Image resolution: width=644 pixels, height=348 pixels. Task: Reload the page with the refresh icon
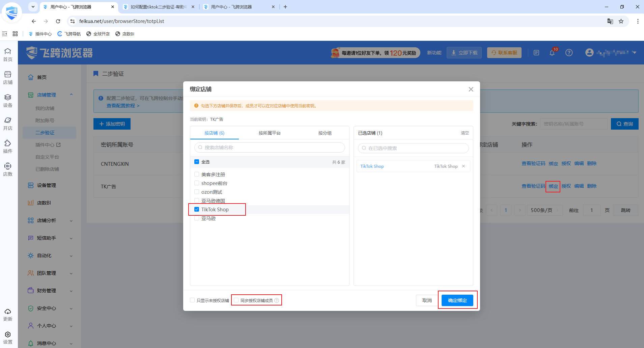58,21
